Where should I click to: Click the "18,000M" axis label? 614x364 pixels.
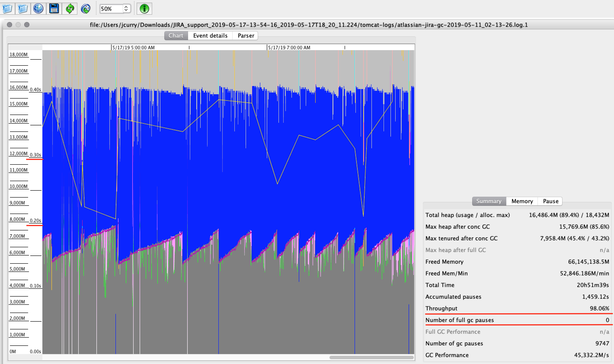pyautogui.click(x=18, y=54)
